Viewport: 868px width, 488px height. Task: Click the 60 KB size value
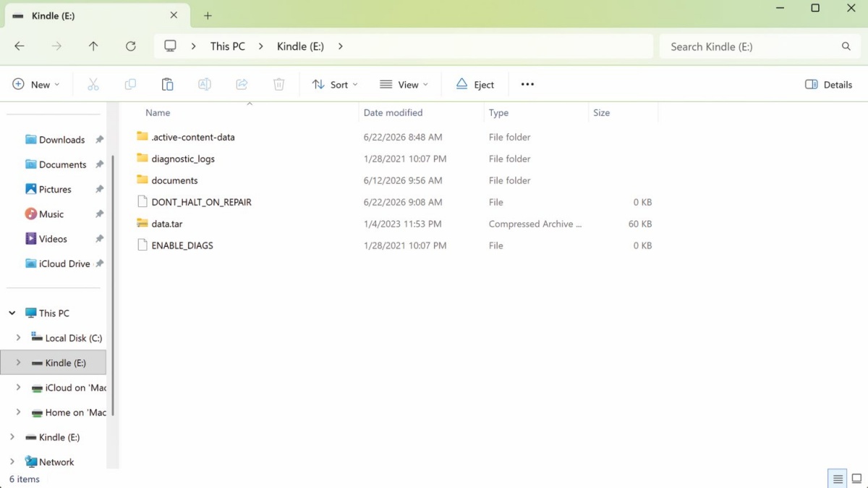[640, 224]
